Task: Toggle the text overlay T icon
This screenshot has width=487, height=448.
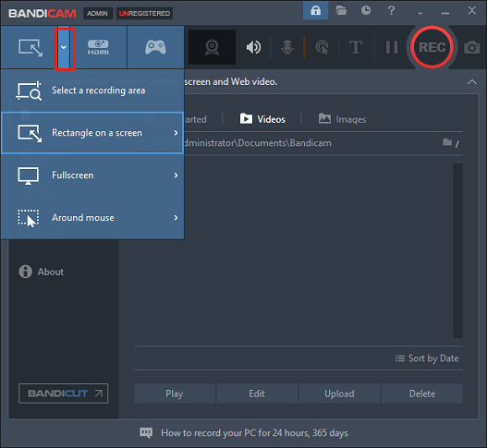Action: (x=356, y=47)
